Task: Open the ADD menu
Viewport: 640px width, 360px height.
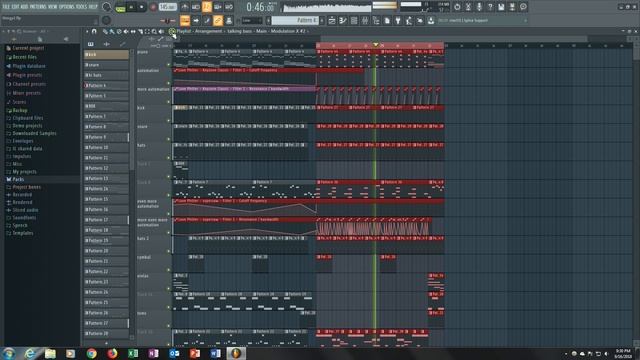Action: click(25, 7)
